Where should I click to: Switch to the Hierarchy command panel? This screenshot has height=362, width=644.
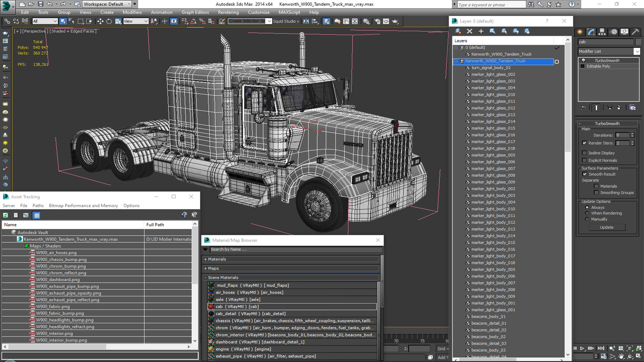coord(602,32)
